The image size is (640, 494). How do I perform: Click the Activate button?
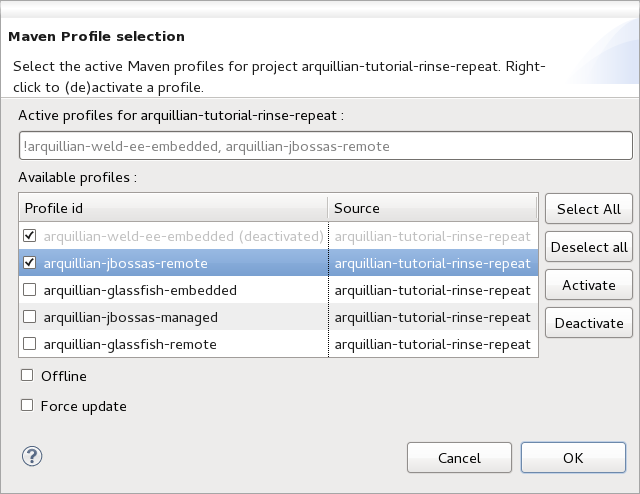pos(588,285)
